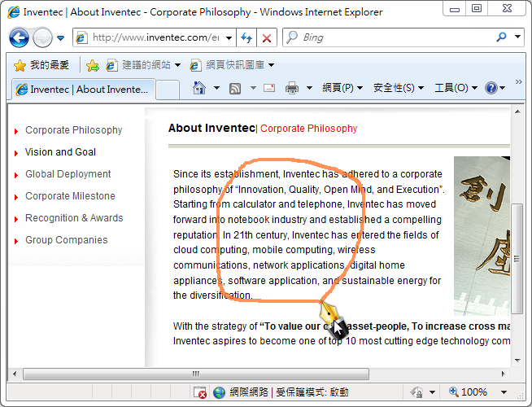Image resolution: width=532 pixels, height=407 pixels.
Task: Expand the Print options dropdown arrow
Action: 309,88
